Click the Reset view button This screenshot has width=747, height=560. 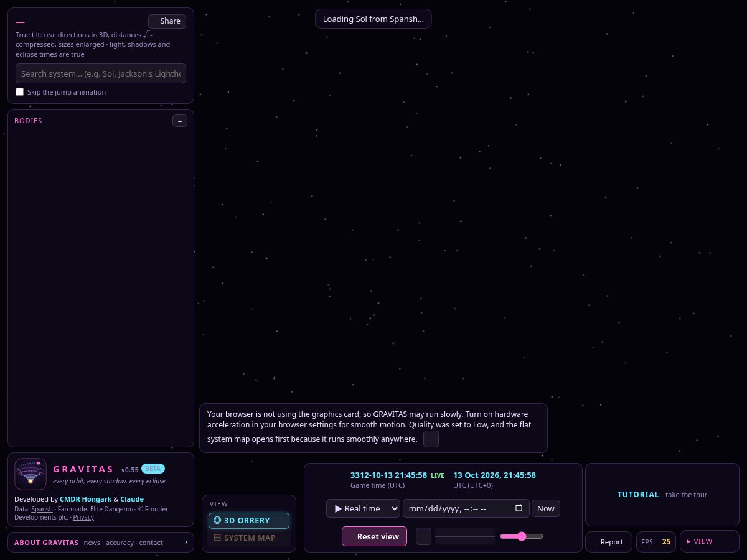coord(374,536)
